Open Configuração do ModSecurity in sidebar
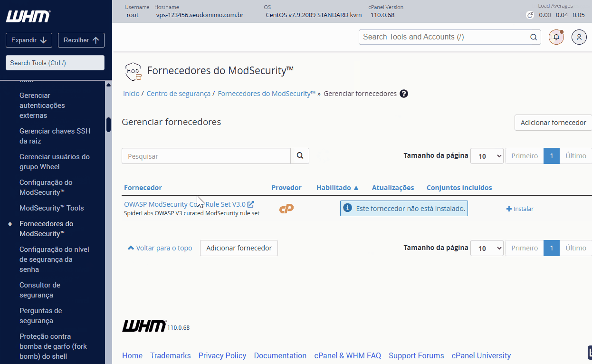Viewport: 592px width, 364px height. [x=46, y=187]
